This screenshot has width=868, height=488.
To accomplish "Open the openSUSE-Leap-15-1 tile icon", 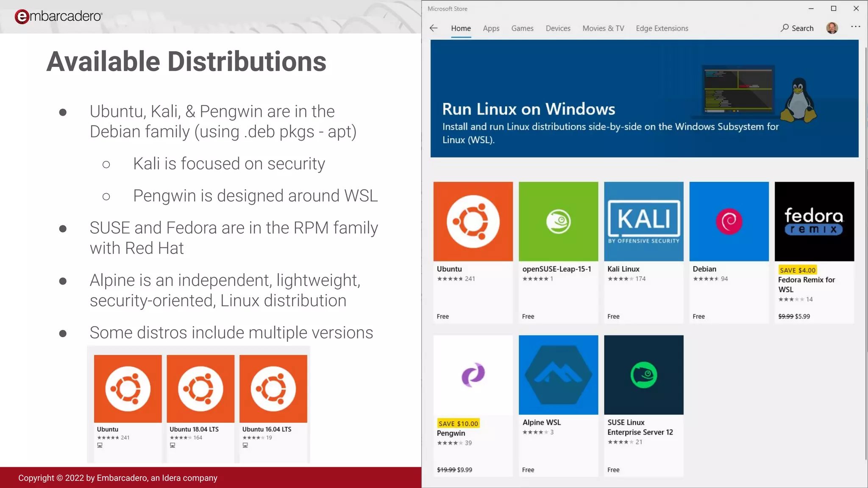I will click(558, 222).
